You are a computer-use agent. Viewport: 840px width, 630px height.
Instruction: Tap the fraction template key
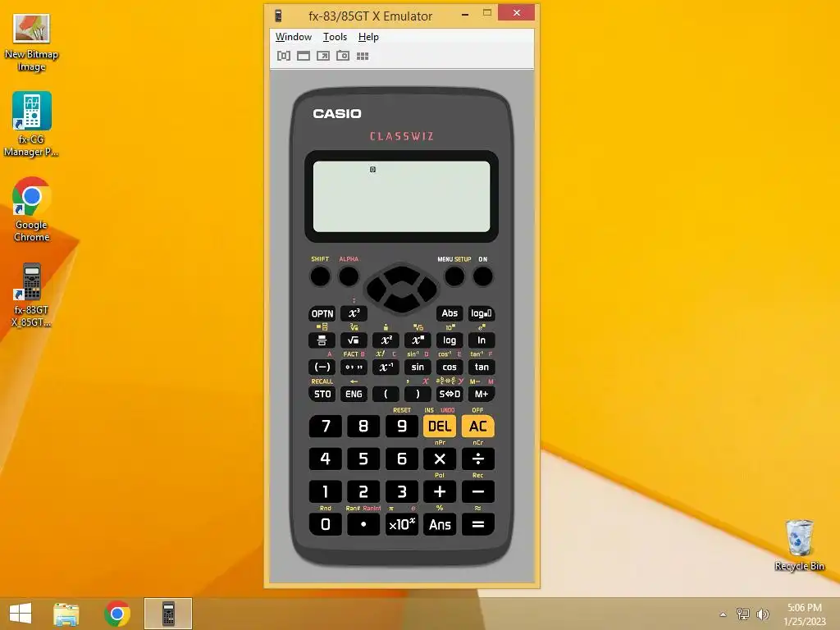tap(322, 340)
